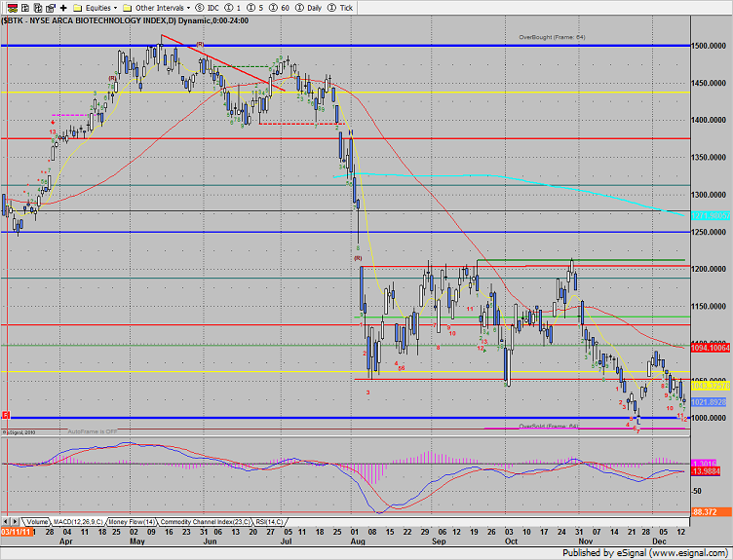Click the orange 03/11/11 date marker
The image size is (733, 560).
click(x=17, y=532)
